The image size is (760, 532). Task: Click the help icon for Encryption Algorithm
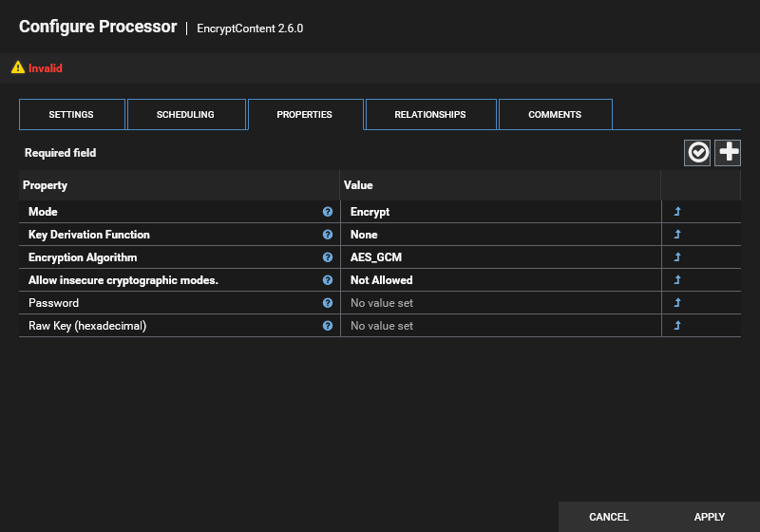(328, 257)
